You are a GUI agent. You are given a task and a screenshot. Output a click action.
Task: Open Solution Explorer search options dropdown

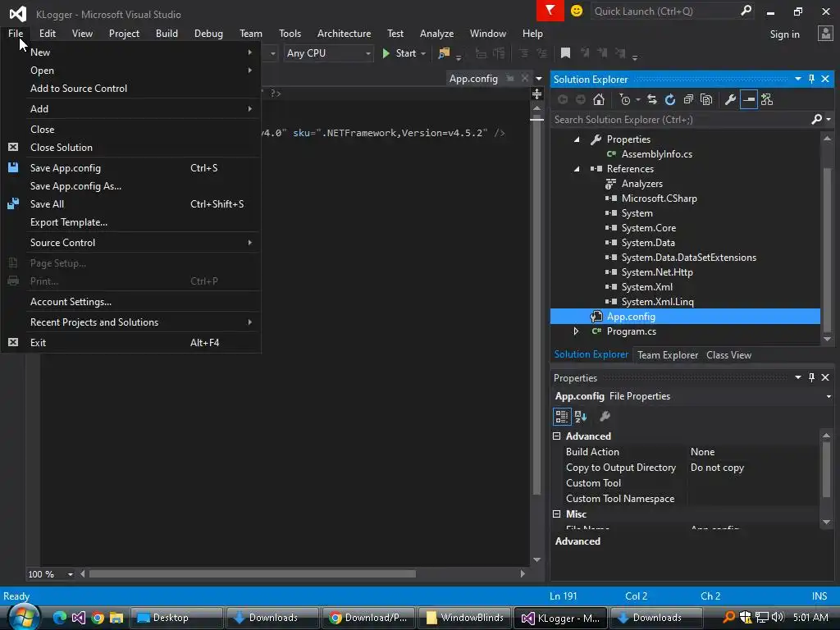[x=829, y=120]
